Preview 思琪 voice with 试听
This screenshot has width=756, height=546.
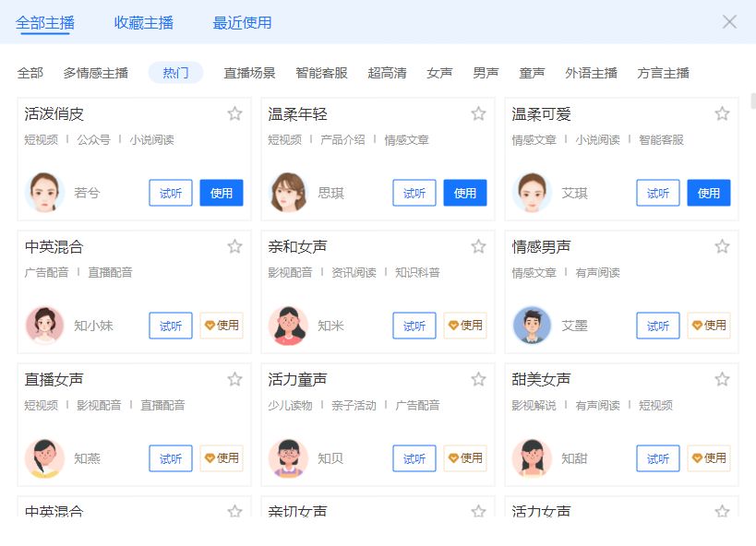414,193
